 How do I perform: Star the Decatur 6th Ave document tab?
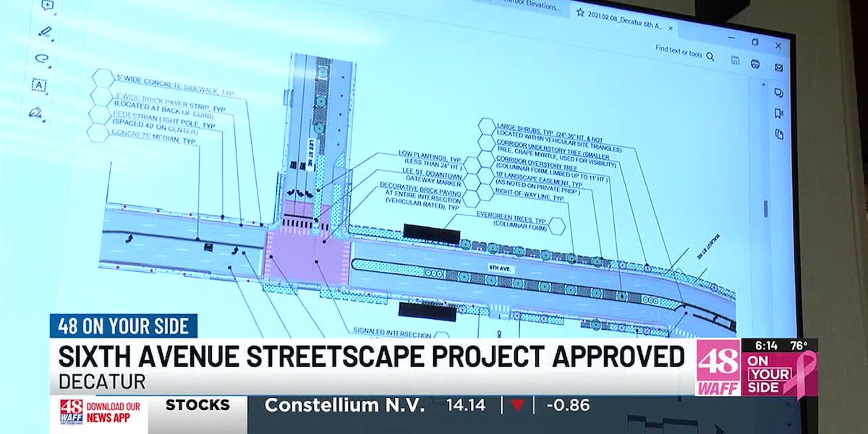pos(579,12)
